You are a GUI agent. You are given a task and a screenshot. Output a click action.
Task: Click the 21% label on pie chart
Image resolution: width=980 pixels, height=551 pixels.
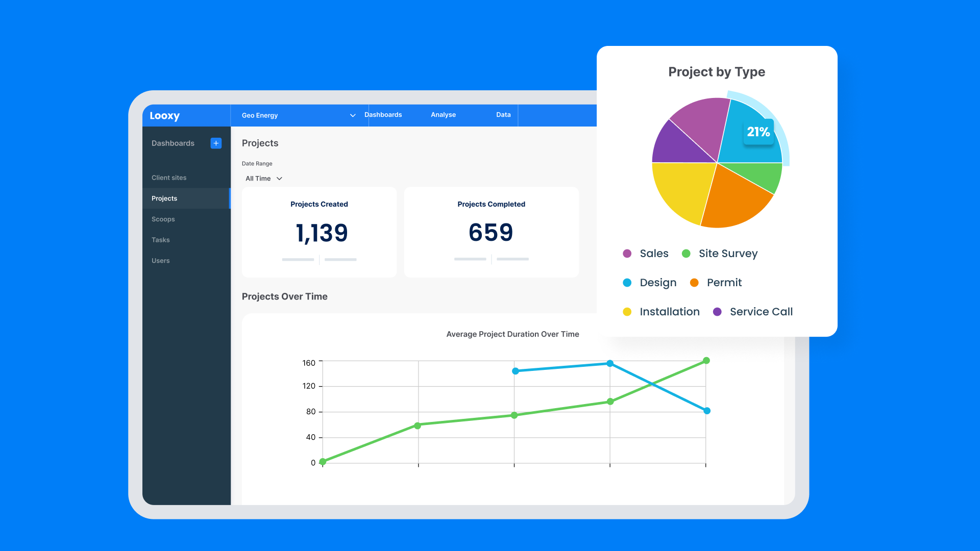(758, 132)
